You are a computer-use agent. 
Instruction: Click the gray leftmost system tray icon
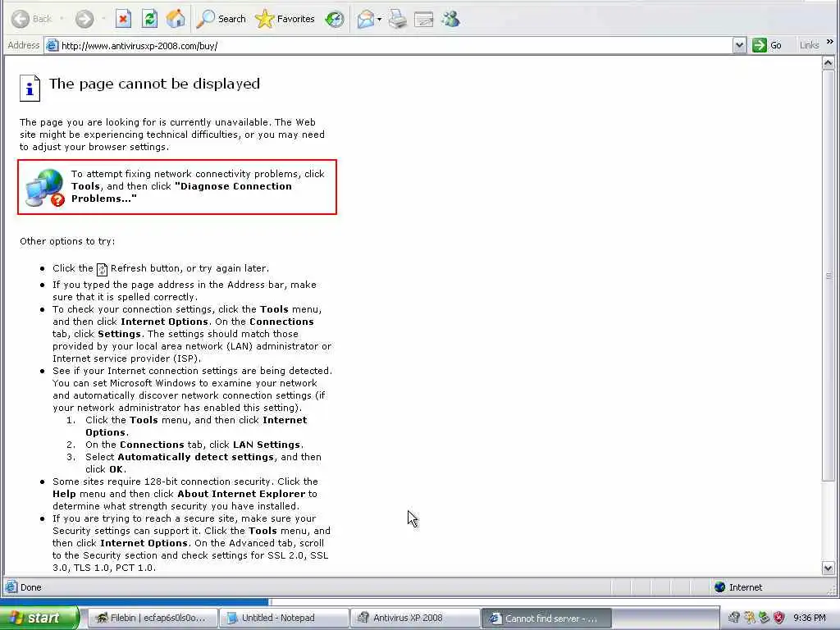[734, 618]
